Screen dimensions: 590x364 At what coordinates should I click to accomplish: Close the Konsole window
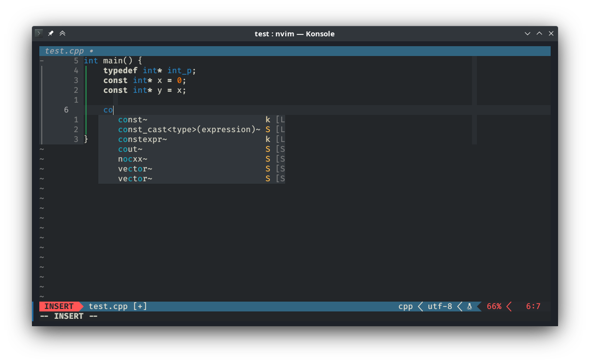(x=551, y=33)
